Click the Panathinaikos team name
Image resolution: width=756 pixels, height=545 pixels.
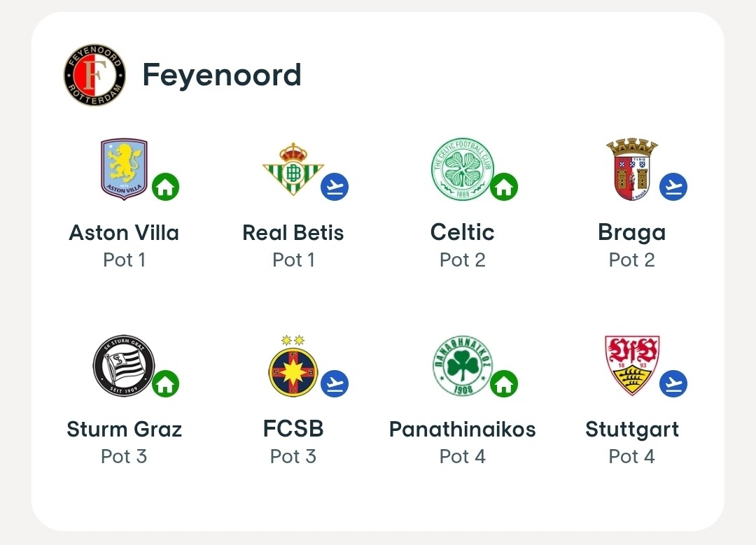[x=462, y=429]
